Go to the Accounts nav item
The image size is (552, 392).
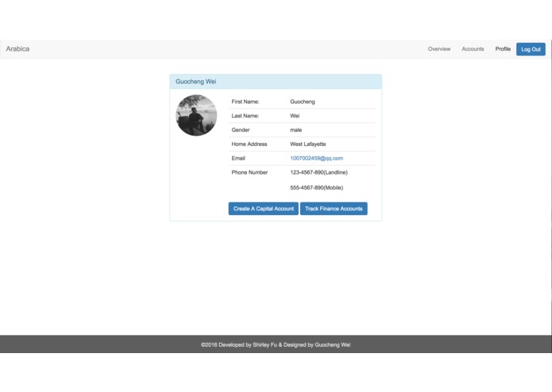(x=473, y=49)
